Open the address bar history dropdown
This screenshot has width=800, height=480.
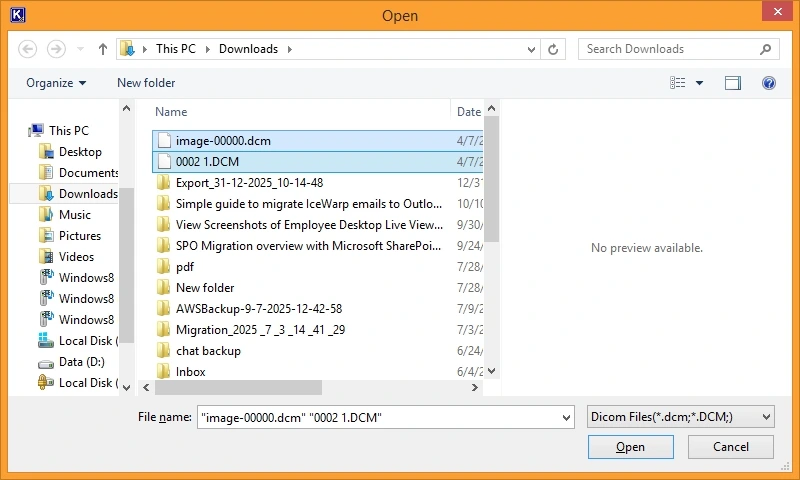531,49
